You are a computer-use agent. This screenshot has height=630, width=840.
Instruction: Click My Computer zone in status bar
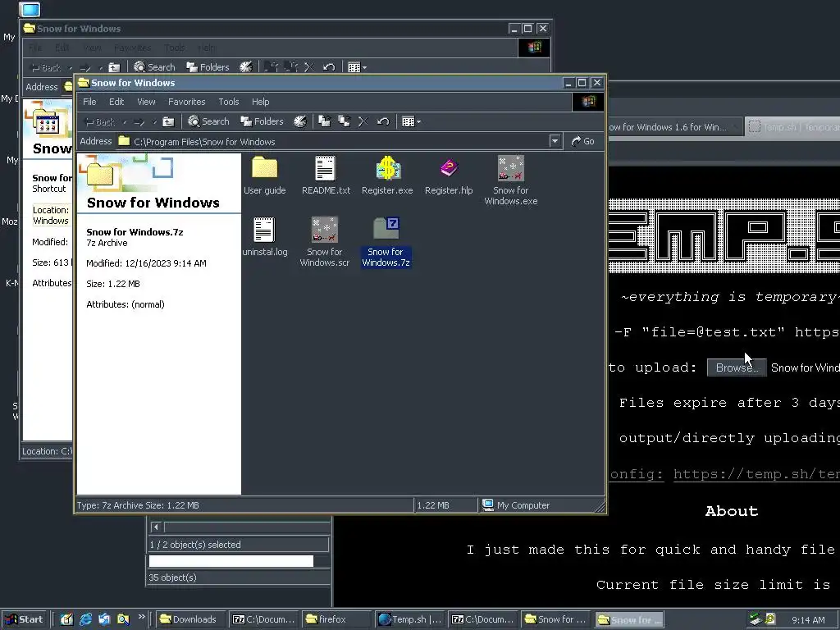point(517,505)
